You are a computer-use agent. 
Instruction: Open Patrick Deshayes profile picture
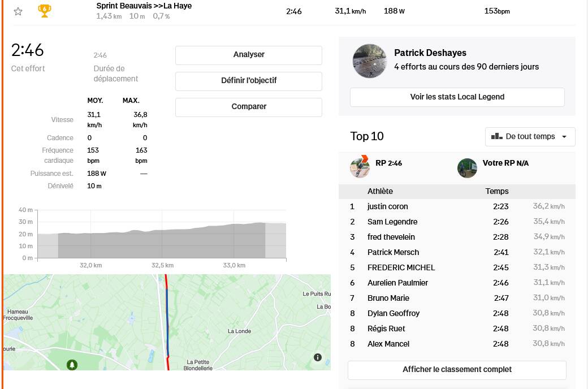point(370,60)
